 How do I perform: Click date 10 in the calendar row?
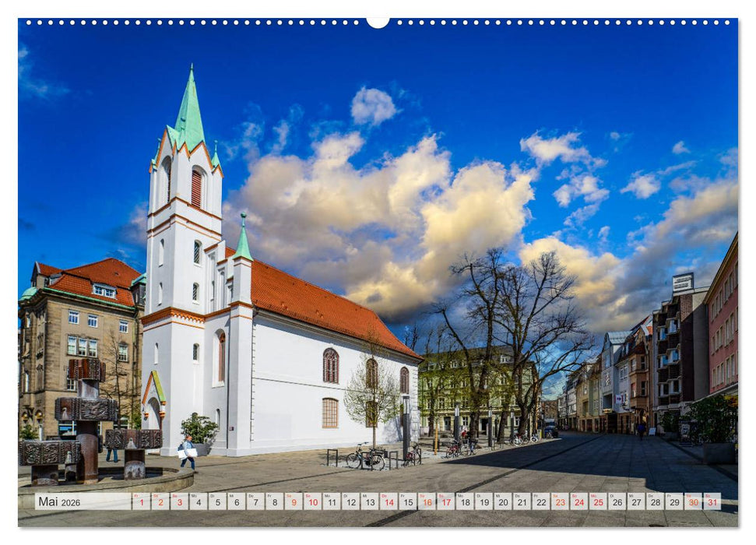pyautogui.click(x=312, y=502)
